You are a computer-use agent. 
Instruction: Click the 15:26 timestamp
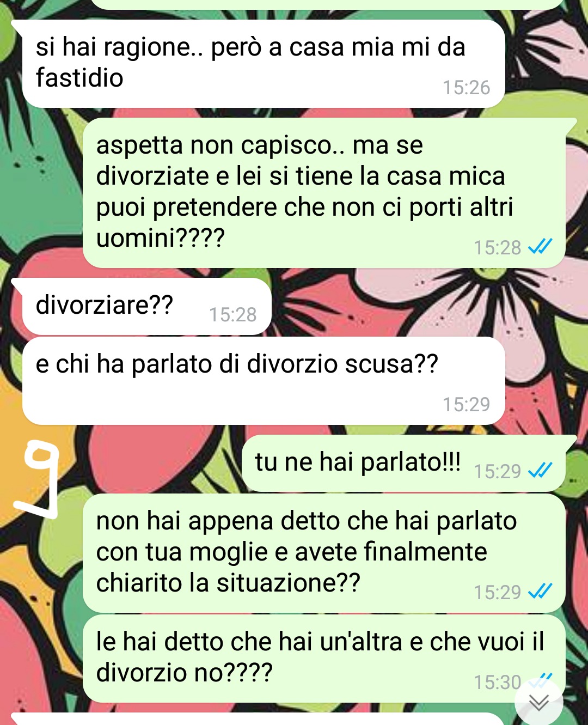(x=466, y=88)
